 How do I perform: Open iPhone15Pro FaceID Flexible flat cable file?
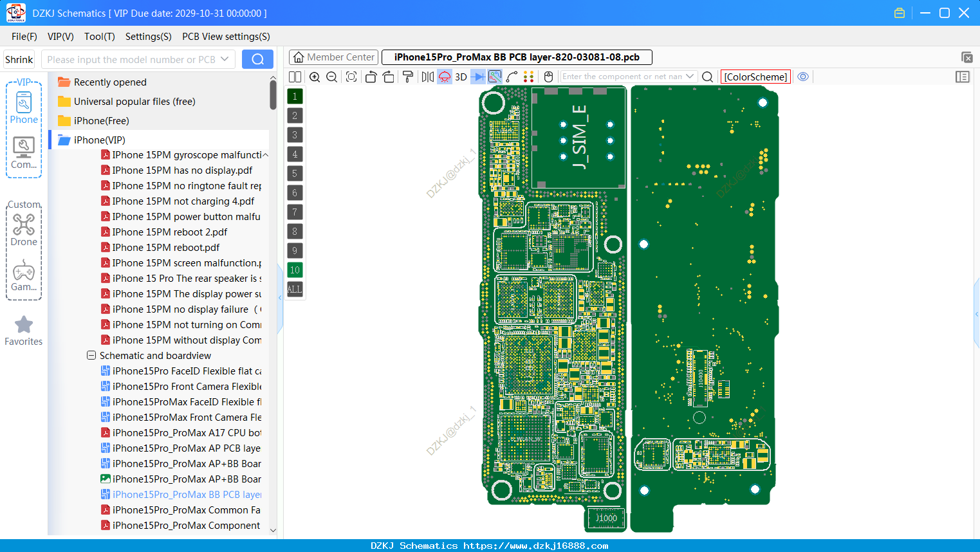click(187, 371)
